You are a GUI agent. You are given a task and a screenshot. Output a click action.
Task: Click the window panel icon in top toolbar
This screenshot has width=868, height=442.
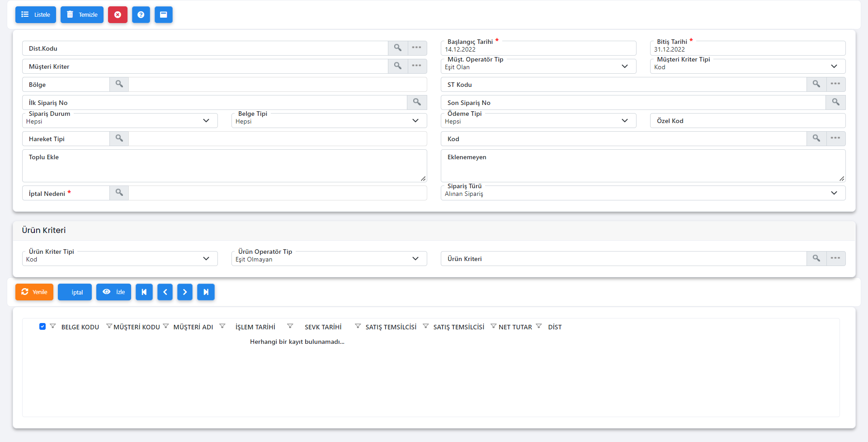164,15
